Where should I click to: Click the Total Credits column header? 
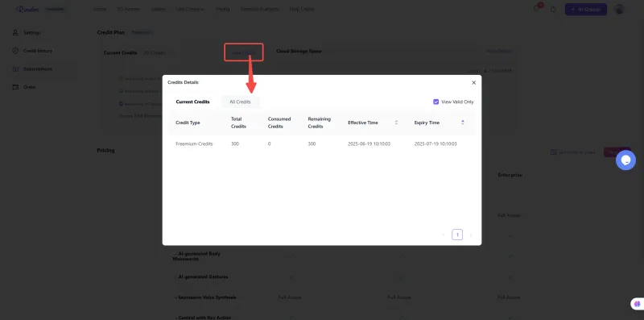238,123
